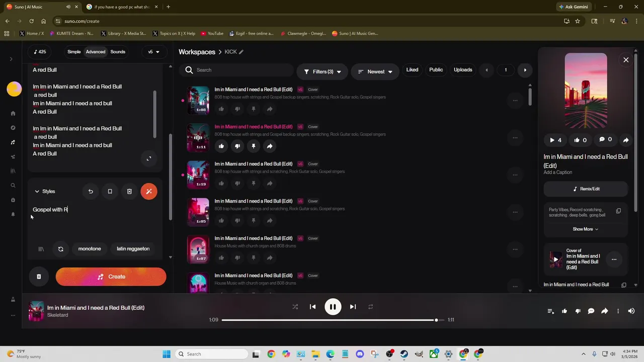
Task: Open the Newest sort dropdown
Action: pos(375,72)
